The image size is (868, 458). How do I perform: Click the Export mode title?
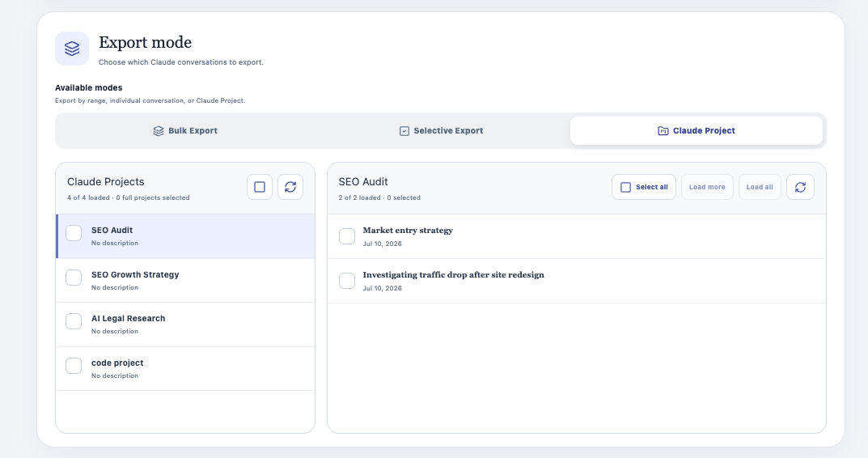tap(145, 42)
